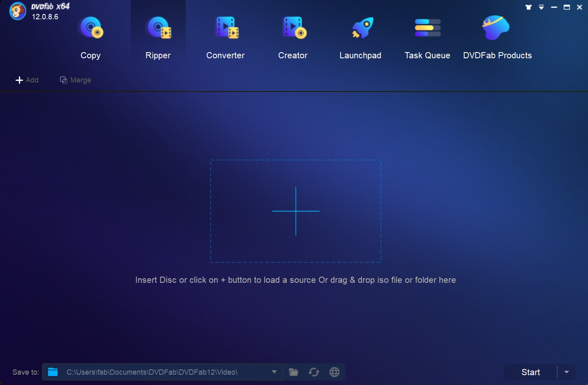
Task: Change skin using the T-shirt icon
Action: 529,7
